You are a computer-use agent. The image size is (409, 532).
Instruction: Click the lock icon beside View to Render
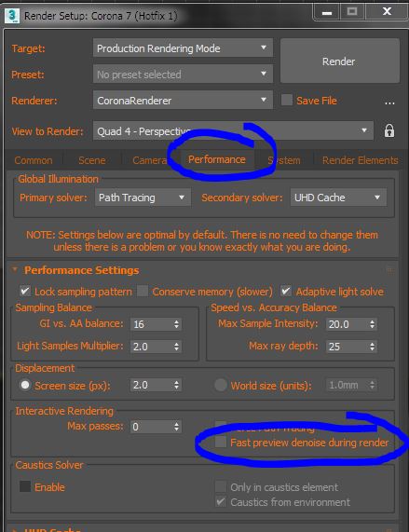click(x=389, y=130)
